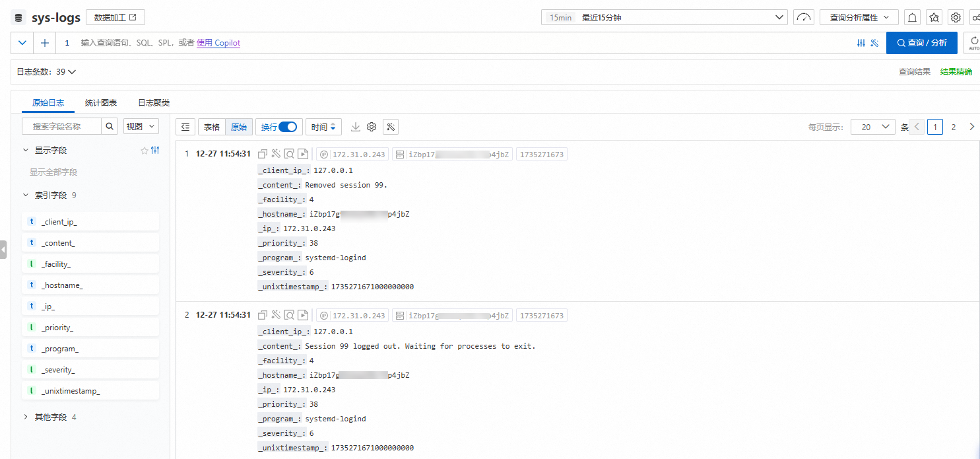
Task: Copy log entry 1 with copy icon
Action: click(x=263, y=154)
